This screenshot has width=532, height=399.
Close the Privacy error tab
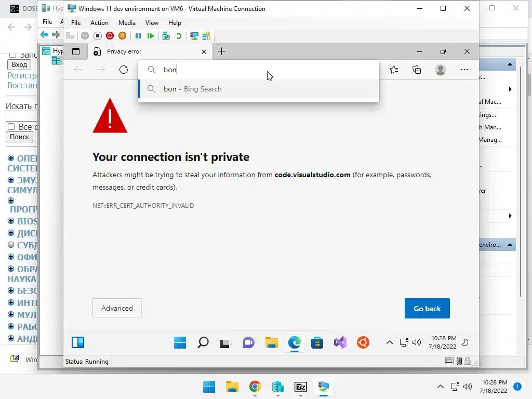click(x=204, y=51)
